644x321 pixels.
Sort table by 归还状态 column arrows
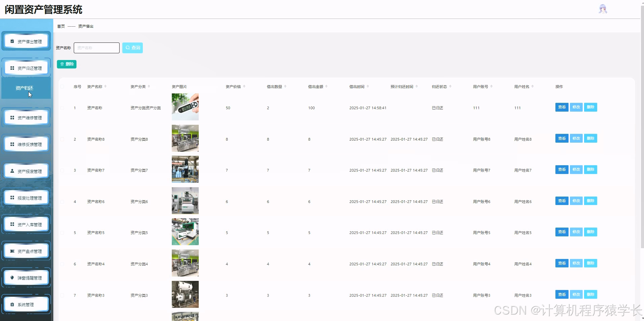[450, 87]
